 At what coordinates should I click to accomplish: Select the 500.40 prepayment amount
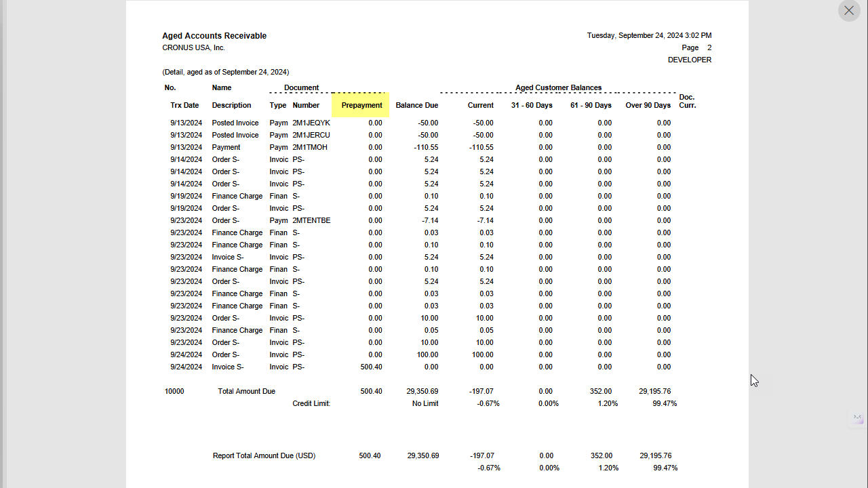(x=371, y=391)
